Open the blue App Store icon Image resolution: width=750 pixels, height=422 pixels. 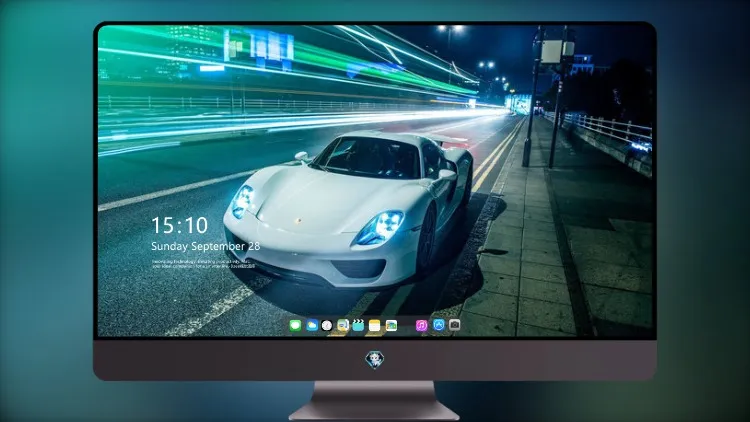coord(439,325)
